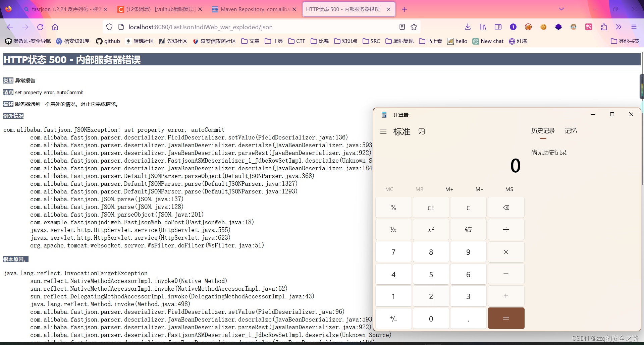
Task: Click C clear key
Action: (x=468, y=208)
